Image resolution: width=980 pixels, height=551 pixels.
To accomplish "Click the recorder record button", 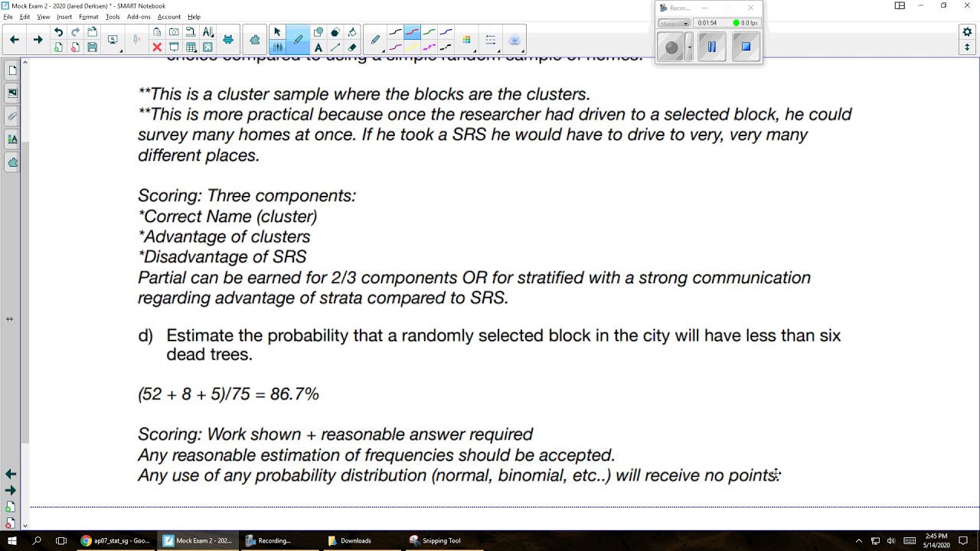I will 671,47.
